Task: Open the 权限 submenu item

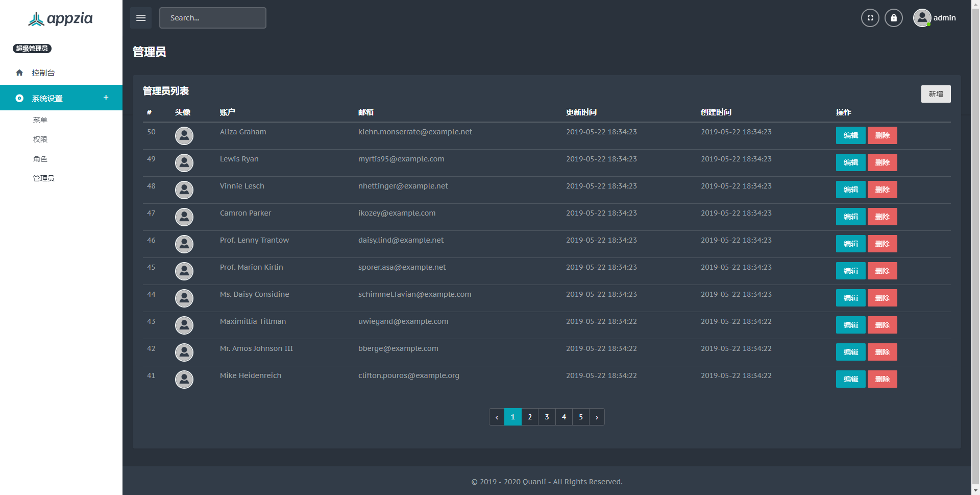Action: pos(40,139)
